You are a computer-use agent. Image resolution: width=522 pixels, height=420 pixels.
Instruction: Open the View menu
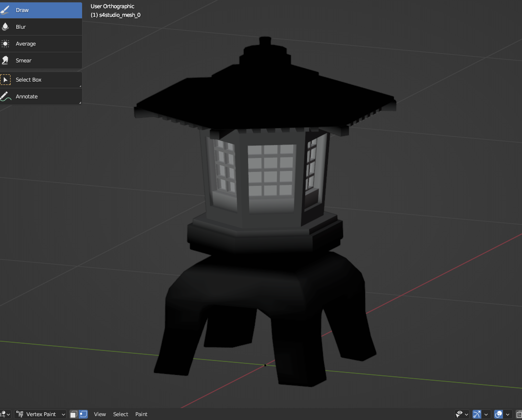point(100,414)
